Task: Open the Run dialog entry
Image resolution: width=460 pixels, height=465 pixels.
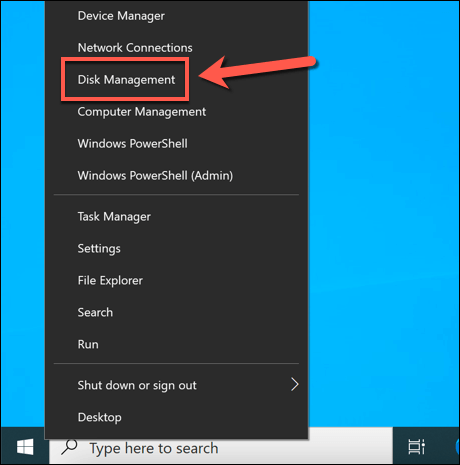Action: point(177,344)
